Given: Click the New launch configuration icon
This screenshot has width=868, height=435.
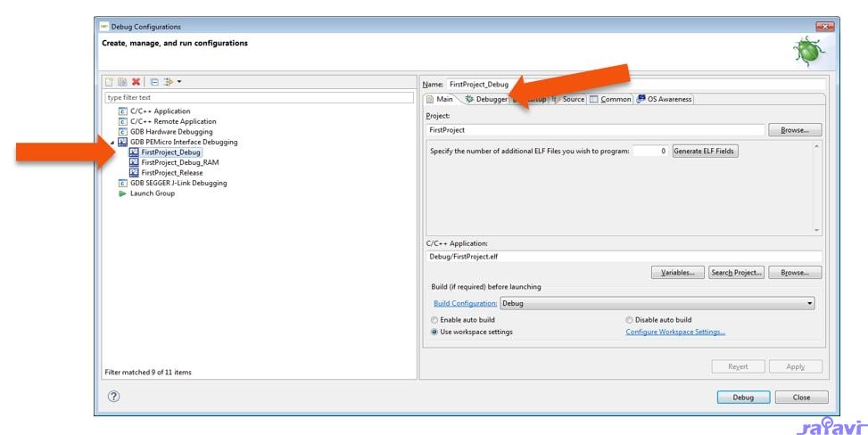Looking at the screenshot, I should tap(110, 82).
